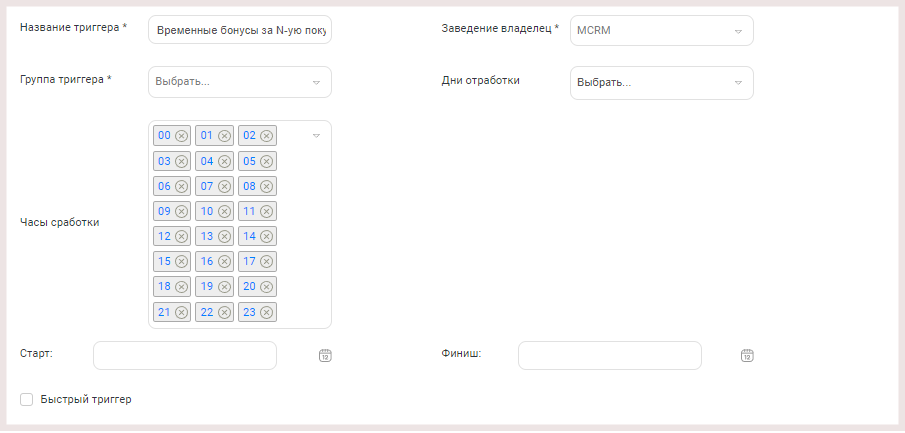Remove hour 23 tag

pyautogui.click(x=266, y=312)
